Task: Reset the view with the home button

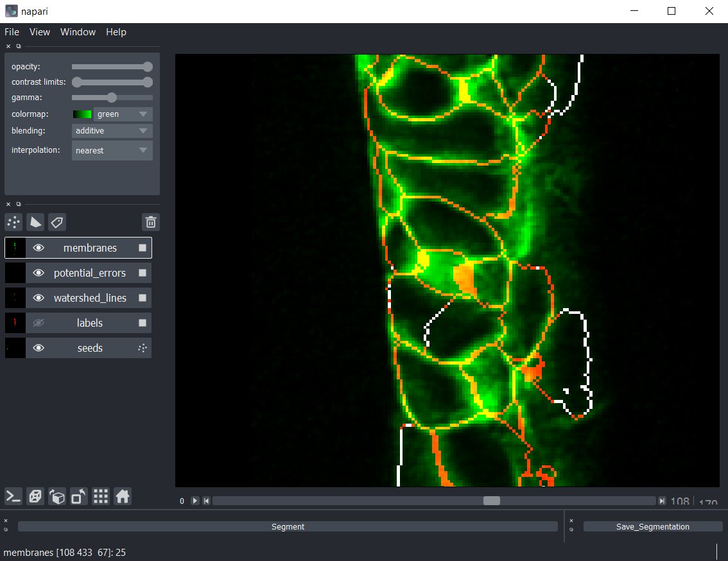Action: (x=123, y=496)
